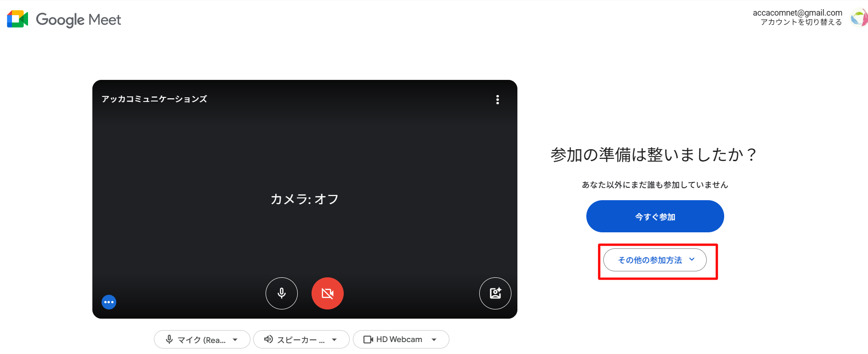Click the microphone icon in the マイク selector
The width and height of the screenshot is (868, 354).
pos(169,339)
